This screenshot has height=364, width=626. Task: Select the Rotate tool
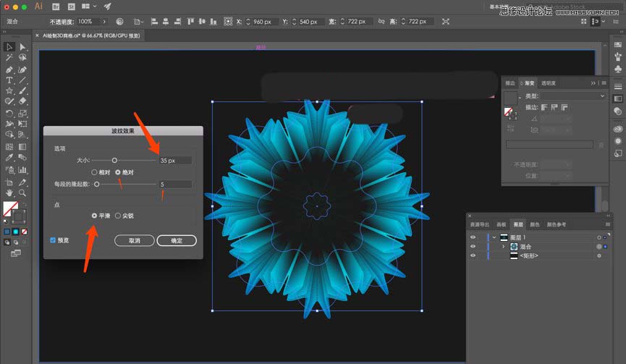pyautogui.click(x=9, y=114)
